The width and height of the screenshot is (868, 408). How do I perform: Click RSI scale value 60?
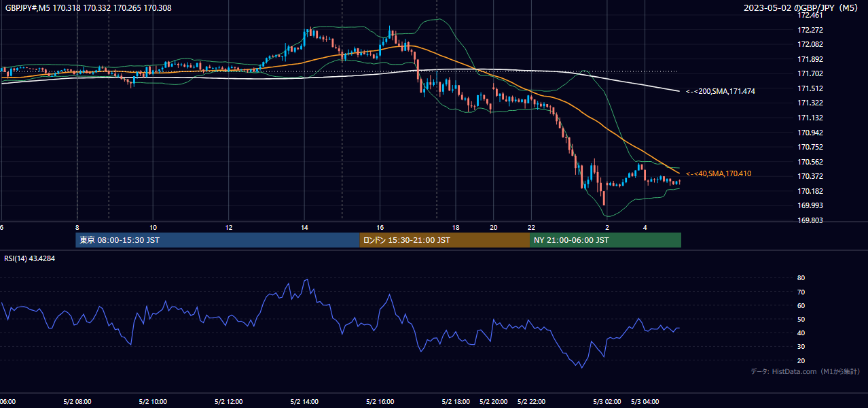[801, 305]
